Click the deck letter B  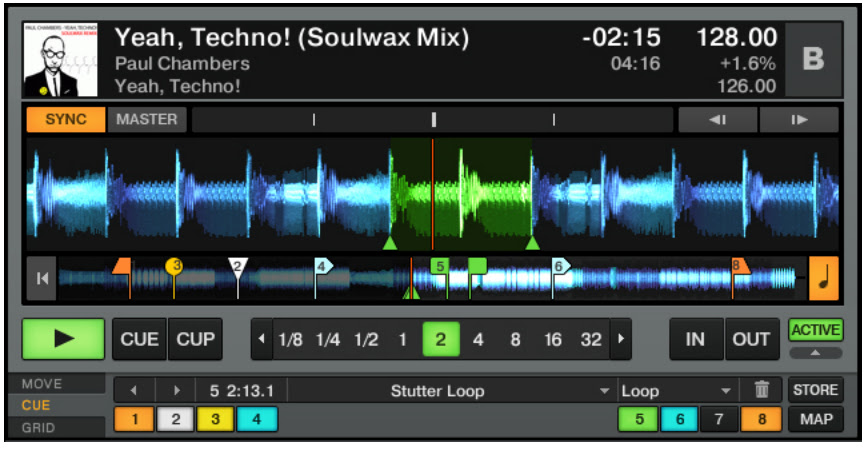[813, 59]
